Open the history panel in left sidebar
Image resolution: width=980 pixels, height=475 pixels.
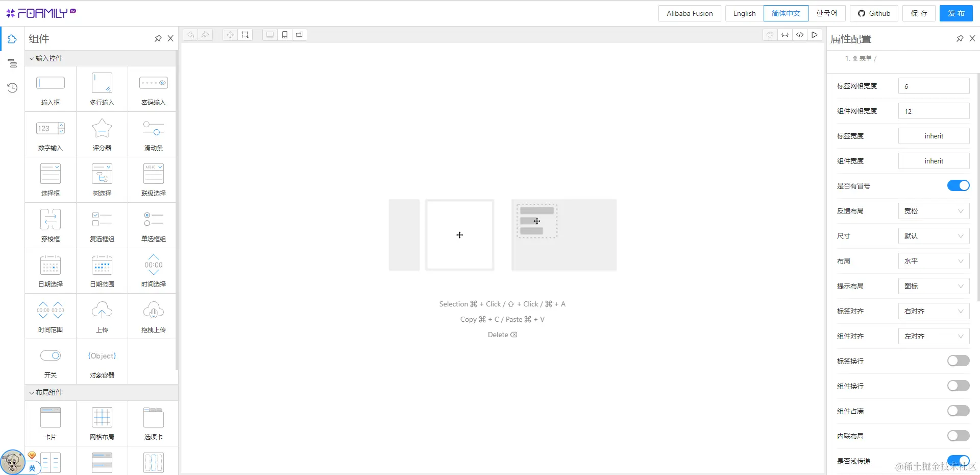pos(12,88)
